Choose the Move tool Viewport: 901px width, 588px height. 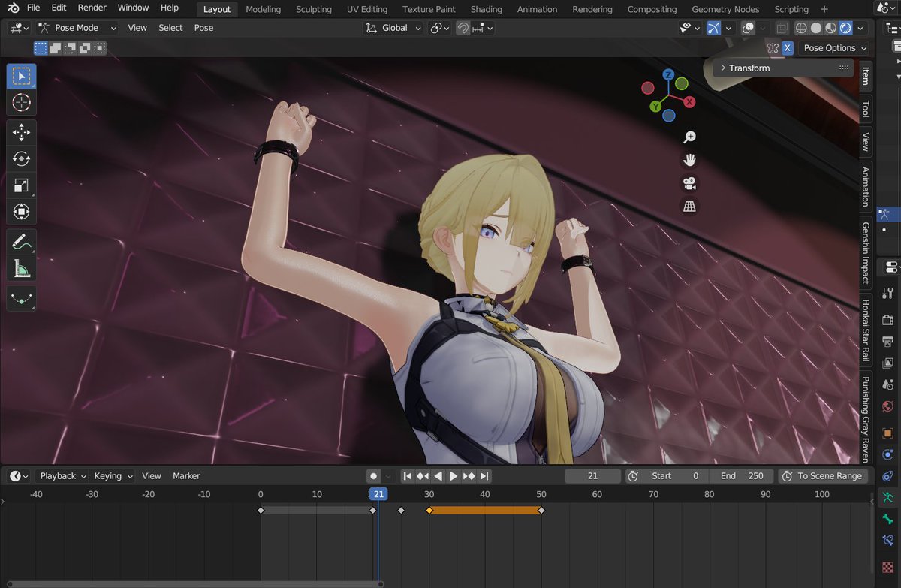pyautogui.click(x=21, y=133)
